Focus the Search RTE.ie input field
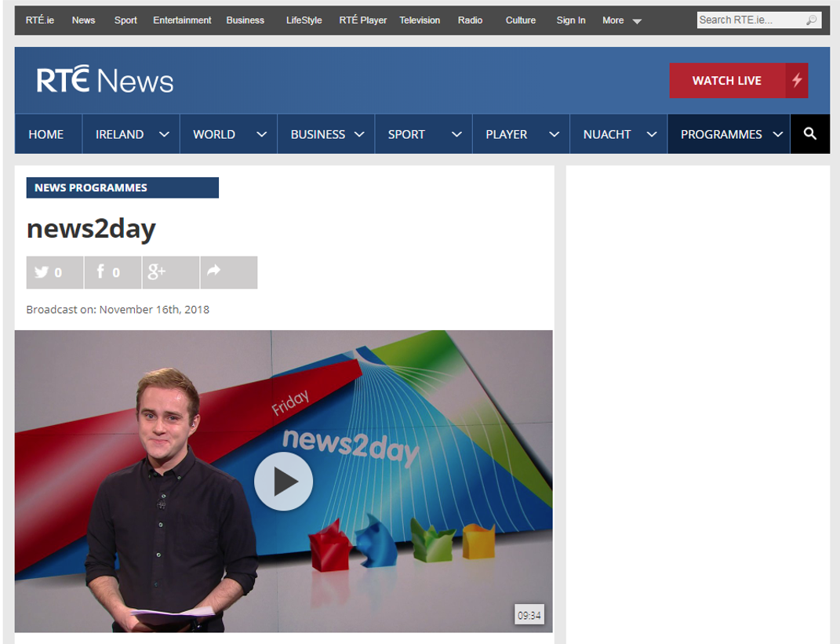Viewport: 840px width, 644px height. 749,20
